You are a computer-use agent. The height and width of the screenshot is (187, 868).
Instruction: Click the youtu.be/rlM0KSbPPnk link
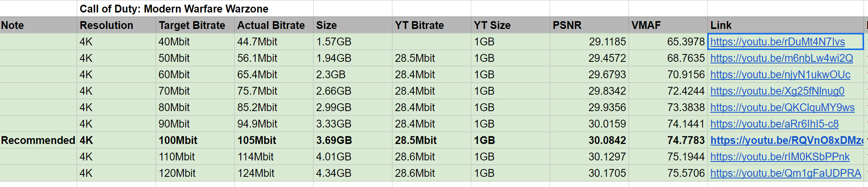pos(779,157)
